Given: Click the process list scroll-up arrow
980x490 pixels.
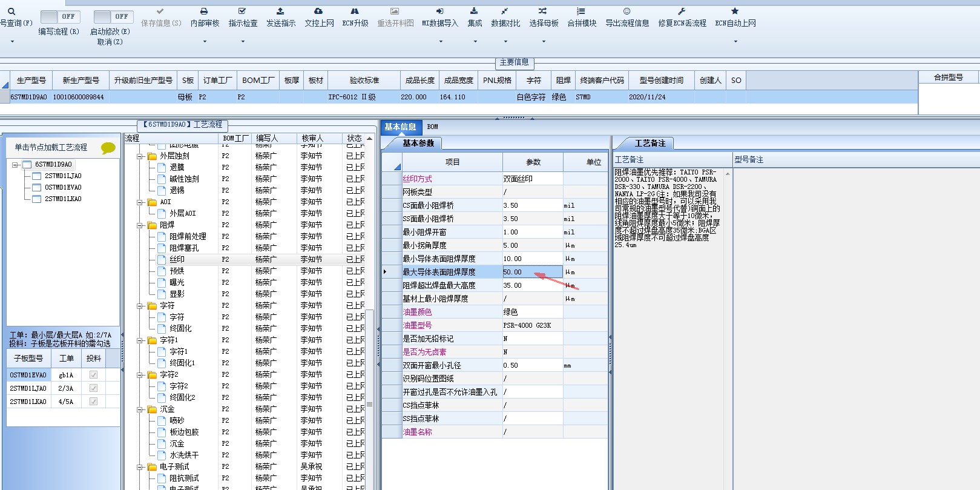Looking at the screenshot, I should pos(369,139).
